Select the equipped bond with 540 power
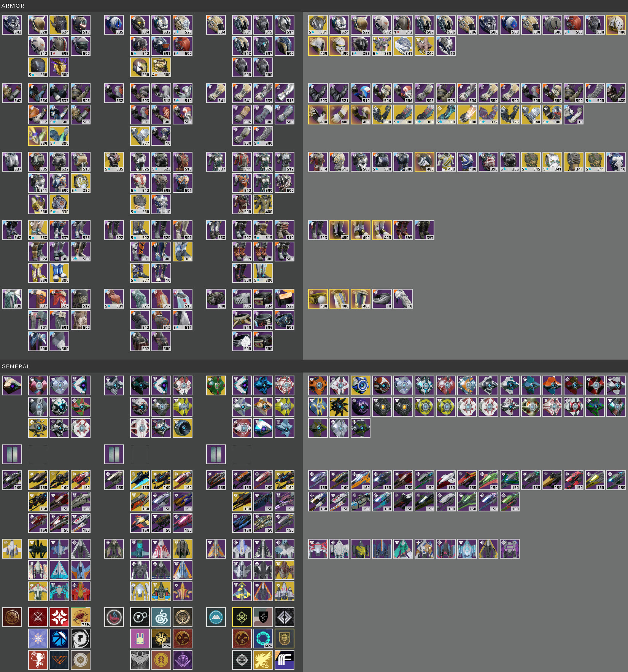Viewport: 628px width, 672px height. (x=216, y=299)
